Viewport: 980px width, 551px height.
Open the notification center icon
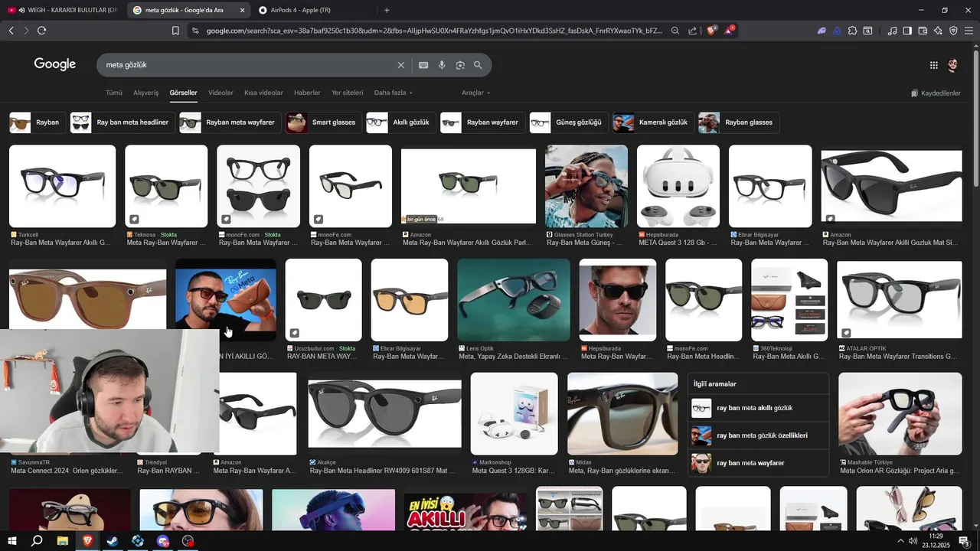tap(964, 541)
